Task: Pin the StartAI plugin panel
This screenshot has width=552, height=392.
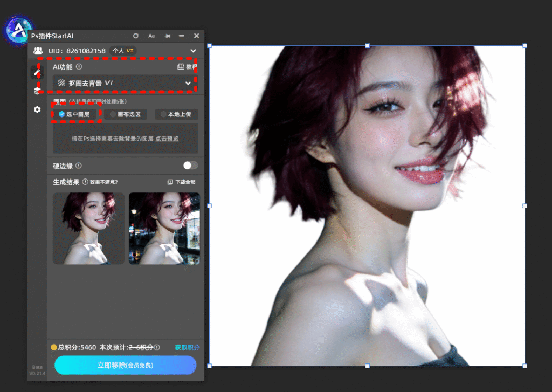Action: click(167, 36)
